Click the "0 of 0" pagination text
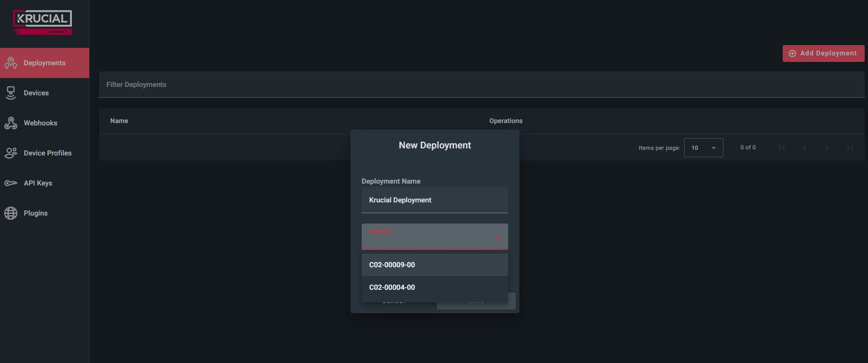This screenshot has height=363, width=868. 748,147
